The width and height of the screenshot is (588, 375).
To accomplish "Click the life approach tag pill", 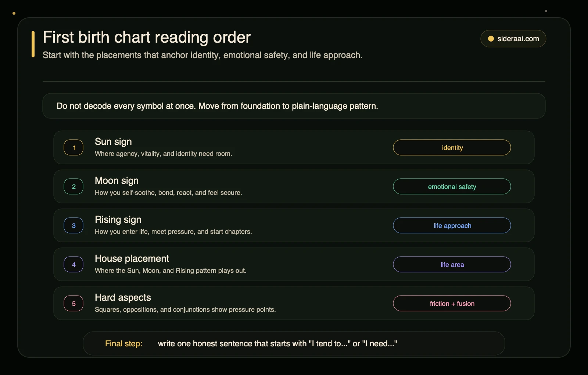I will coord(452,225).
